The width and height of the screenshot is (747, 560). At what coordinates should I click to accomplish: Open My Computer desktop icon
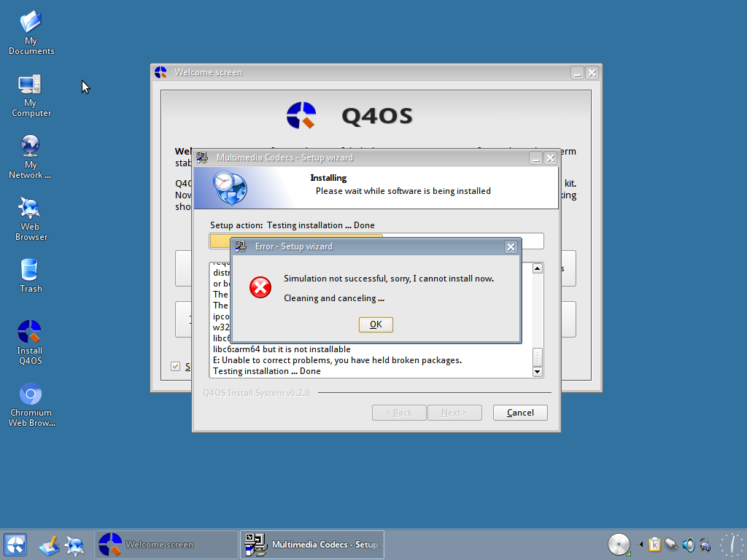31,96
